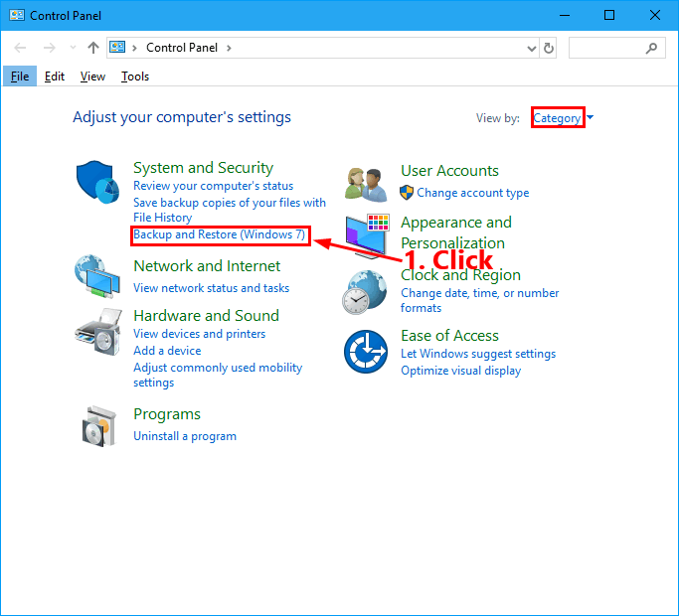Expand chevron after Control Panel in address bar
Viewport: 679px width, 616px height.
229,48
